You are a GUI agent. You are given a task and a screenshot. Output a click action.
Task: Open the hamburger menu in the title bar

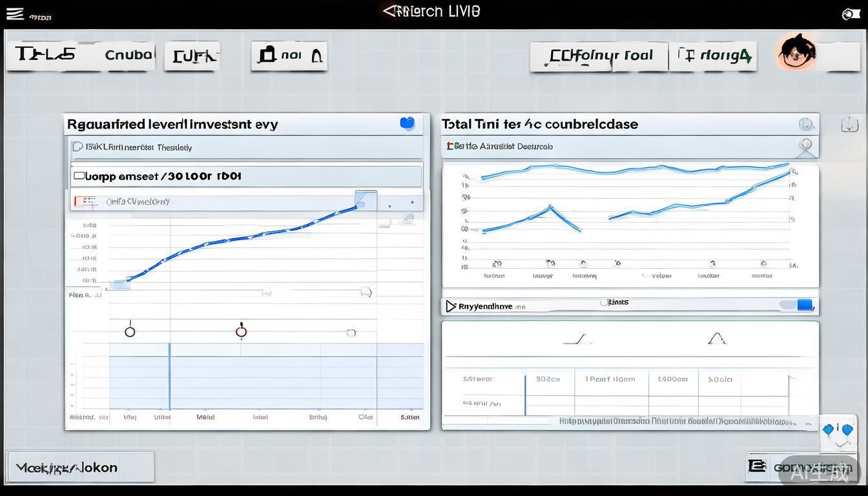pos(15,14)
